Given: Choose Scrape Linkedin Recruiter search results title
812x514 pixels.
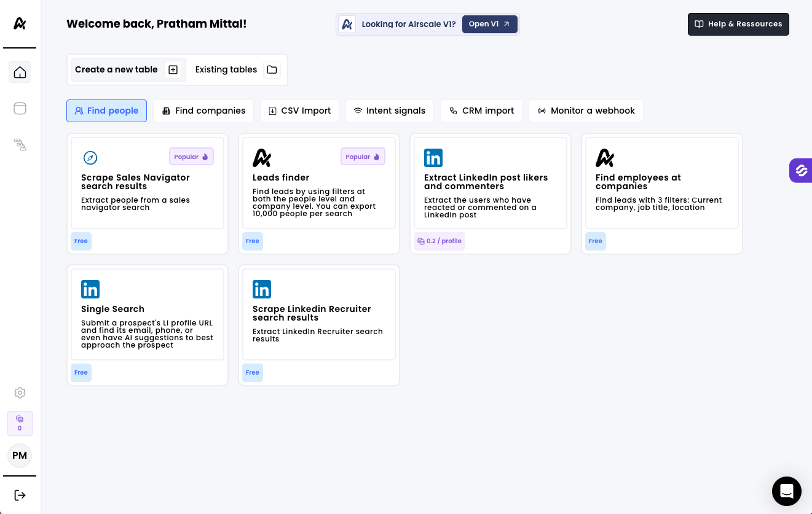Looking at the screenshot, I should (x=312, y=314).
